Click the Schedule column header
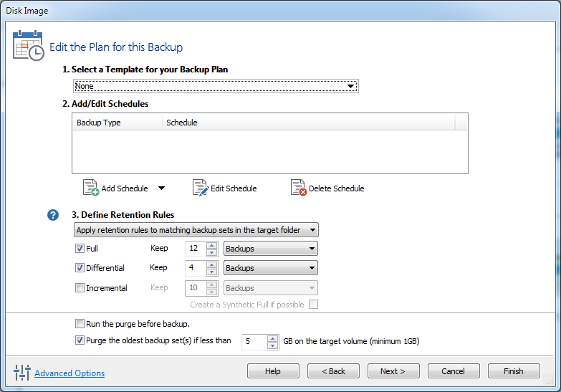The width and height of the screenshot is (561, 392). click(308, 123)
